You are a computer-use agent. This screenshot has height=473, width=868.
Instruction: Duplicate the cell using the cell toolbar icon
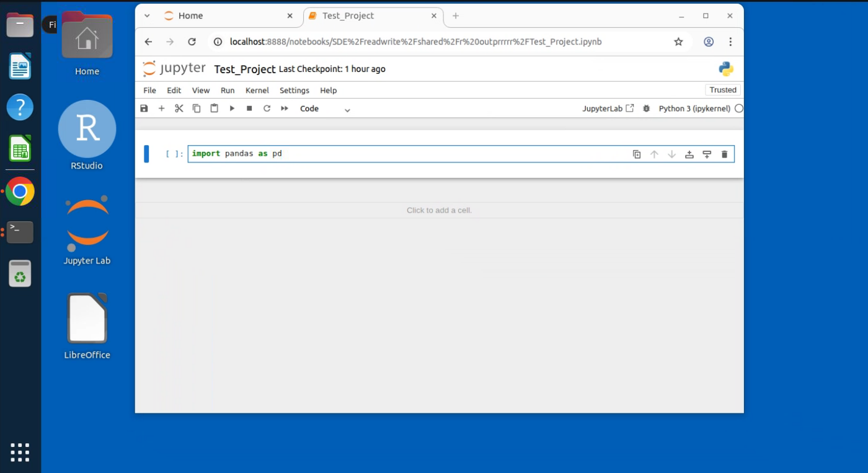pos(637,154)
